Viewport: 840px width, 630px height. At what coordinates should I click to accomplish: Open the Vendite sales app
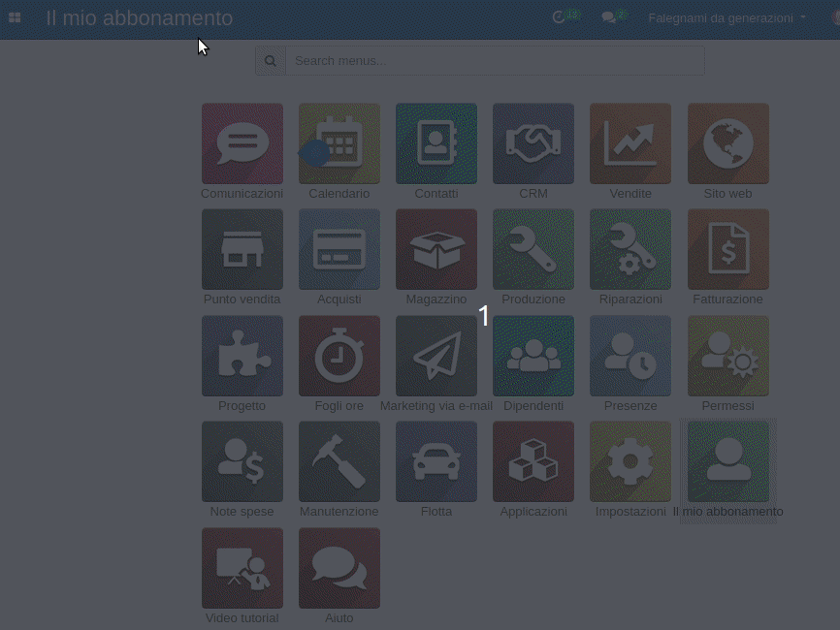tap(630, 143)
